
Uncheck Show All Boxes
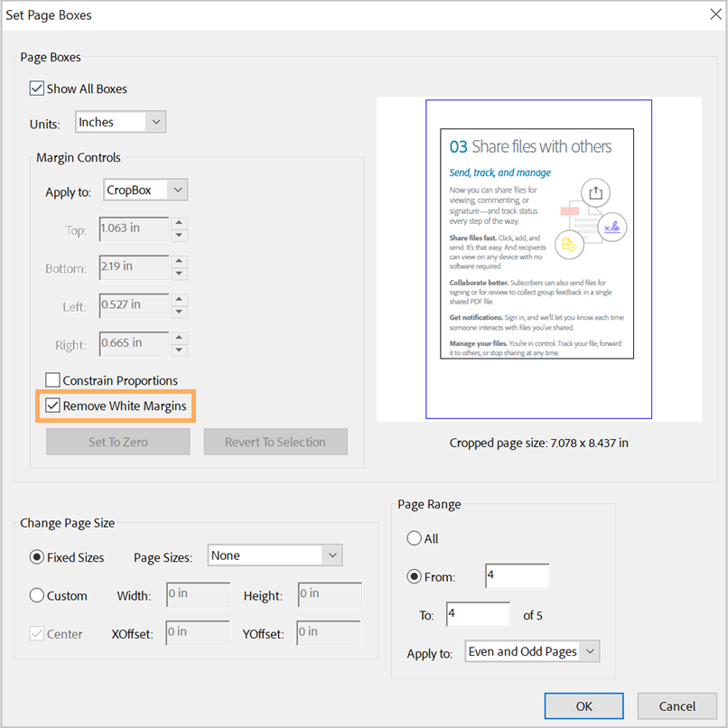coord(37,89)
